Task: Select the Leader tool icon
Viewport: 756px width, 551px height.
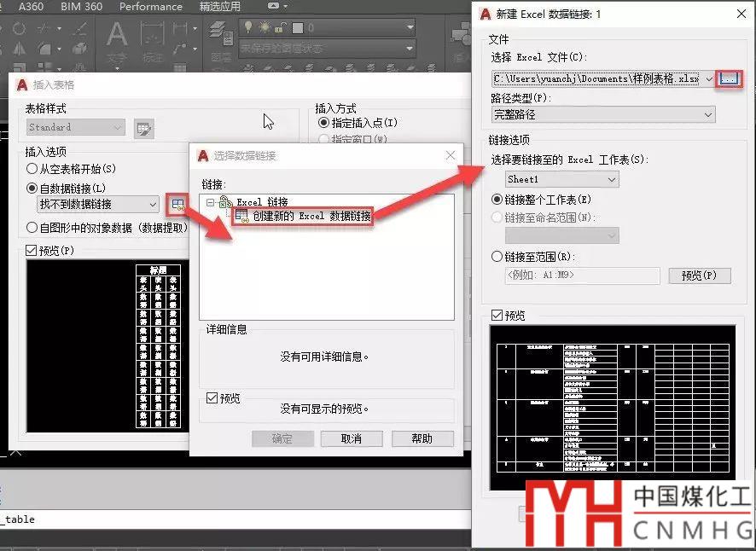Action: 180,49
